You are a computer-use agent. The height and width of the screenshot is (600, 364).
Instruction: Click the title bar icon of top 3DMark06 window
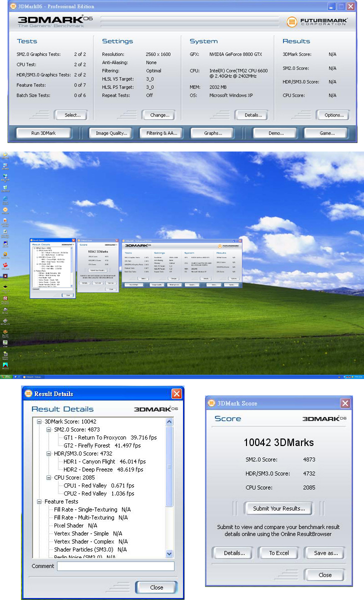13,6
